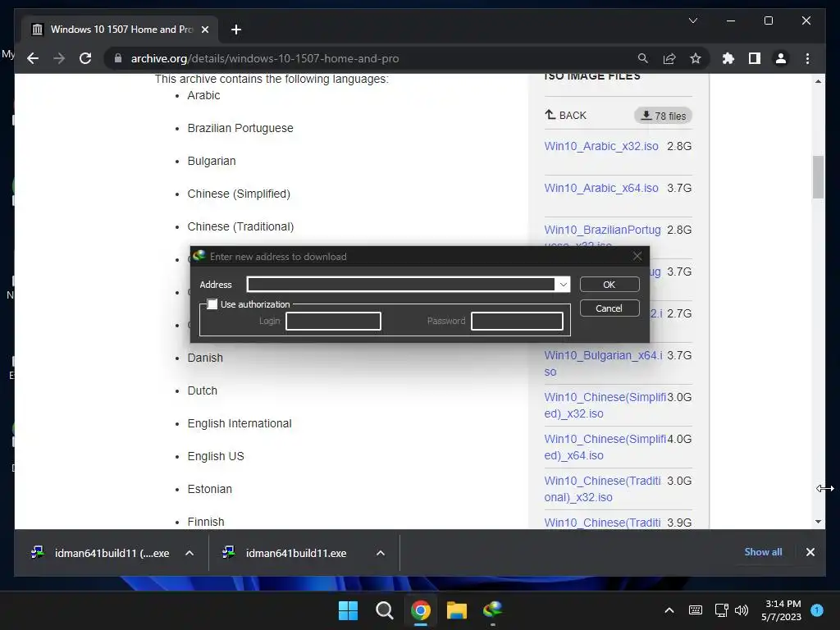Click the Chinese (Traditional) list item

[240, 226]
